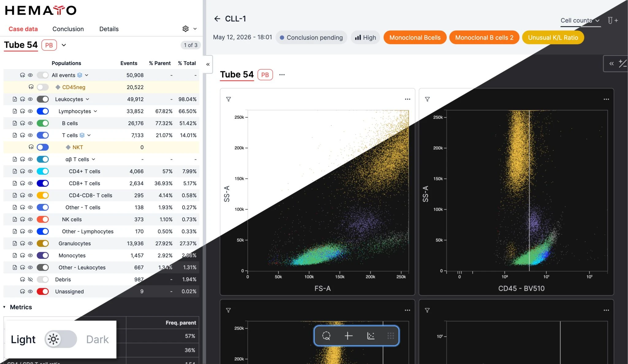This screenshot has height=364, width=628.
Task: Open the more options menu of CD45 plot
Action: pyautogui.click(x=606, y=99)
